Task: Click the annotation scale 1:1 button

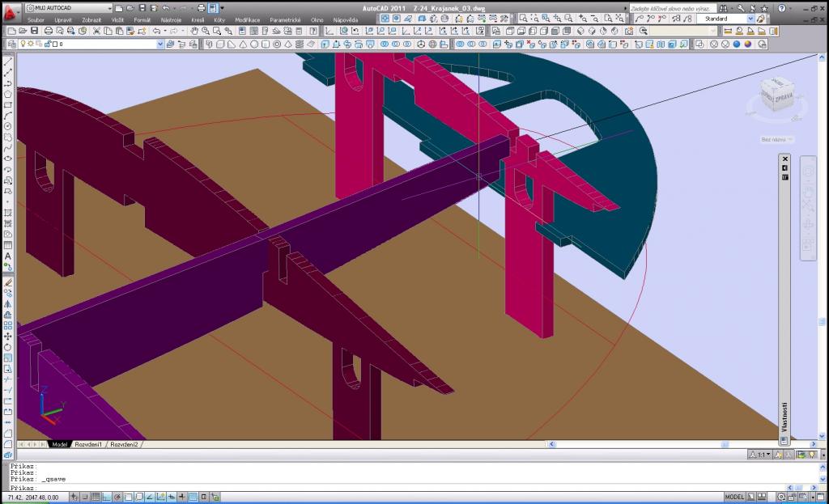Action: tap(761, 455)
